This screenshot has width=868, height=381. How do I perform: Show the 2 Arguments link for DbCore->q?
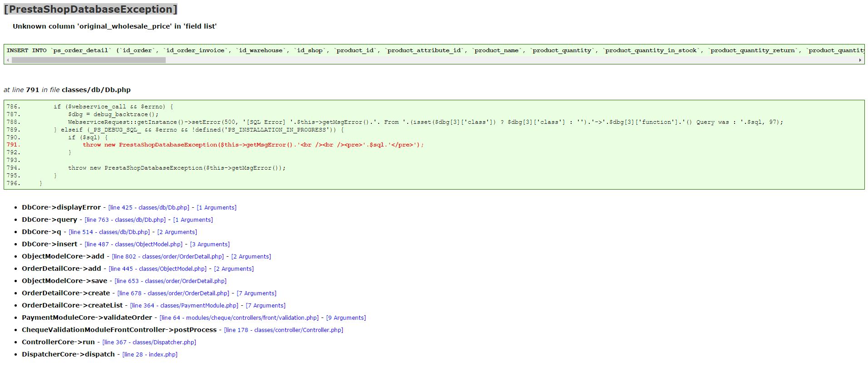[177, 232]
